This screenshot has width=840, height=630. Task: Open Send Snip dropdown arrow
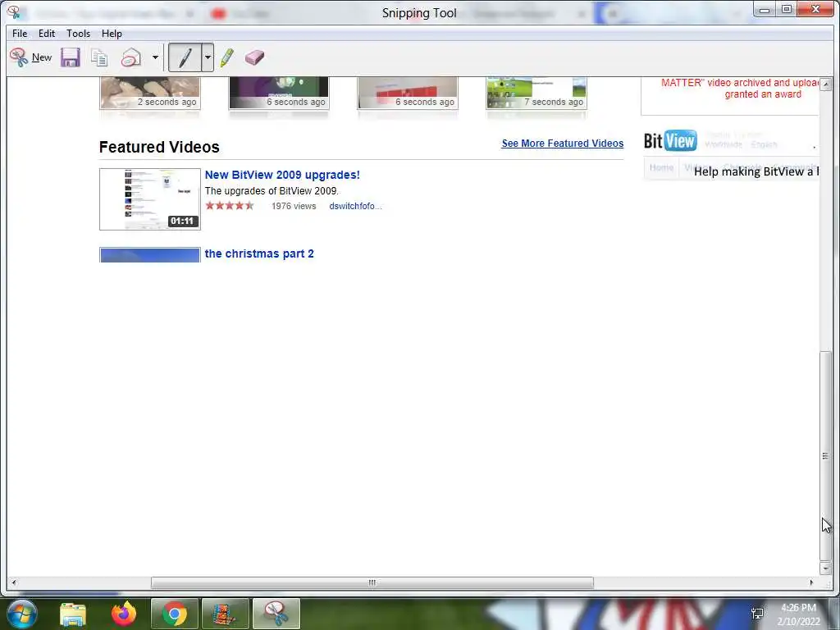(x=155, y=57)
